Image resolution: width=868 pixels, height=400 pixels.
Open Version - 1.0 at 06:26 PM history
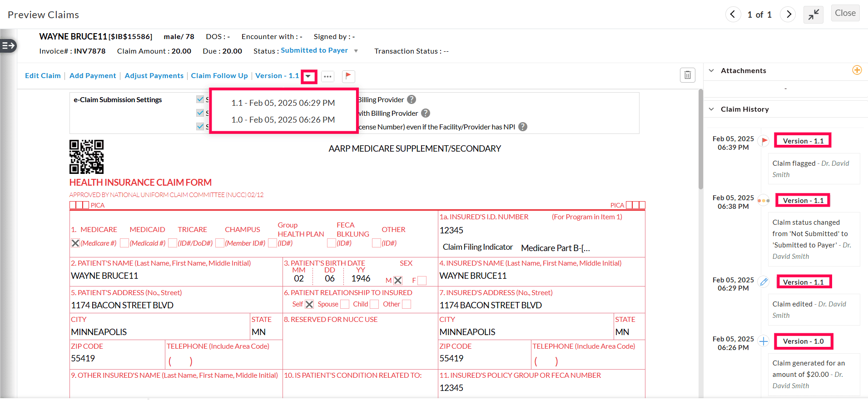pos(803,341)
